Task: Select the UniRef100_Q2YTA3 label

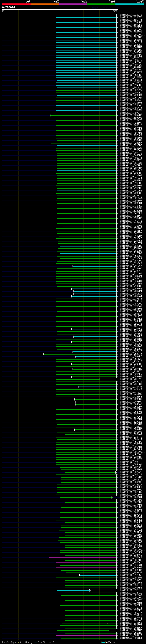Action: 131,603
